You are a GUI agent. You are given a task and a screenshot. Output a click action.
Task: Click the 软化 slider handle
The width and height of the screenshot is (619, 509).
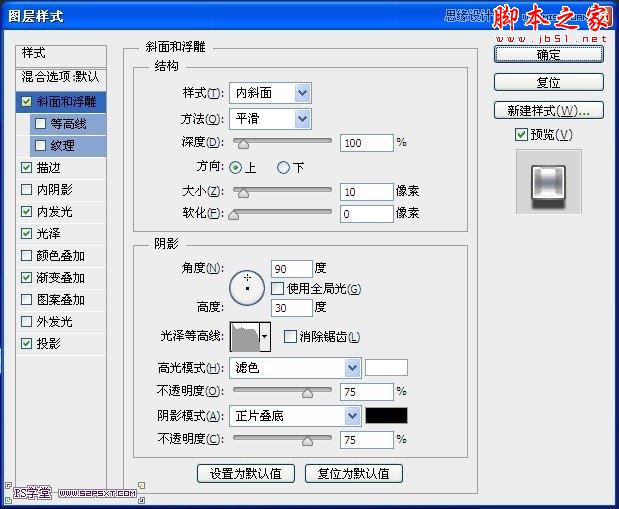(234, 214)
